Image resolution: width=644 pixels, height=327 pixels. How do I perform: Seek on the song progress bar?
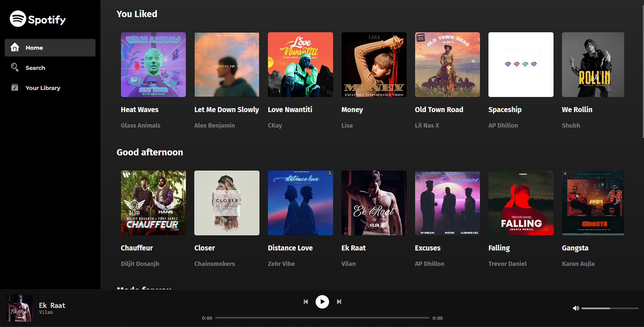pos(322,318)
